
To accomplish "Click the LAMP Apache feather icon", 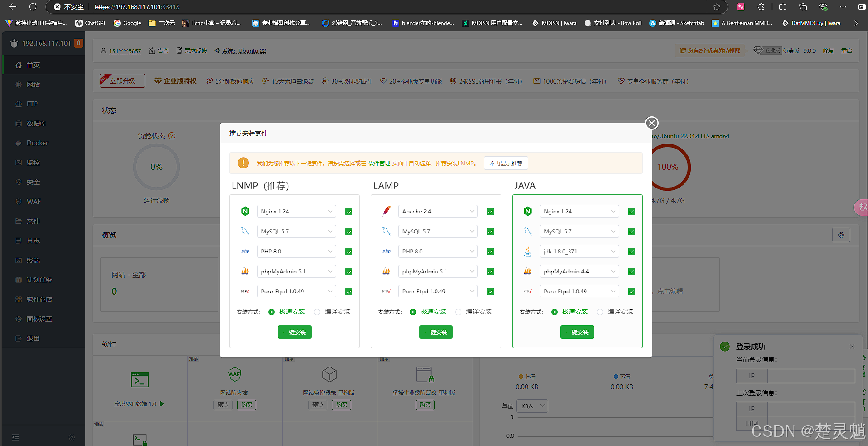I will coord(387,211).
